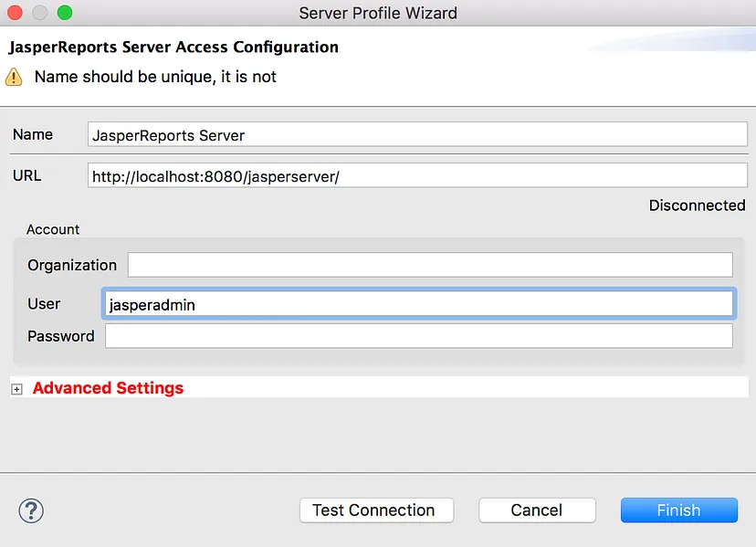This screenshot has height=547, width=756.
Task: Focus the URL text field
Action: [x=417, y=175]
